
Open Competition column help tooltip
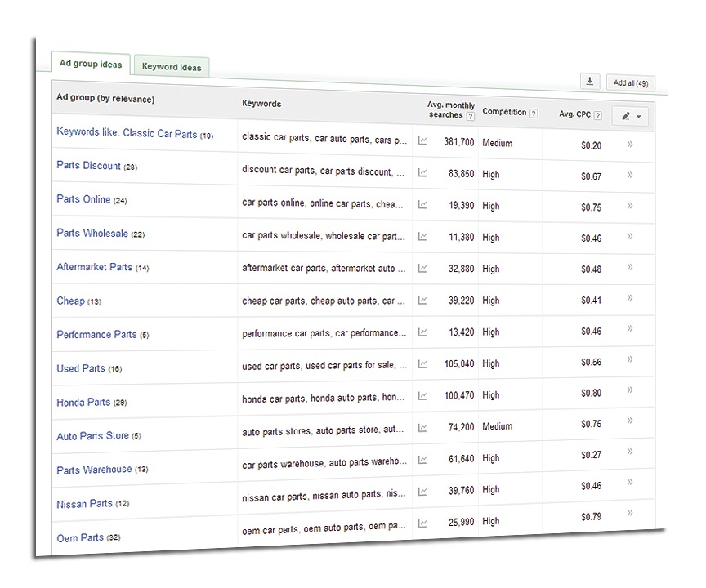point(534,114)
